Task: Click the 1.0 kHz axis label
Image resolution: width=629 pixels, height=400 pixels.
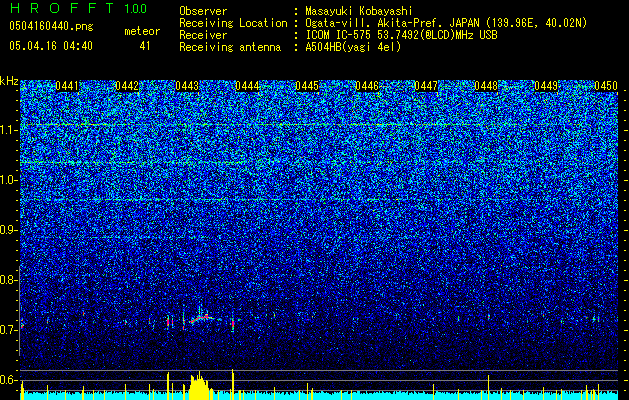Action: (x=9, y=180)
